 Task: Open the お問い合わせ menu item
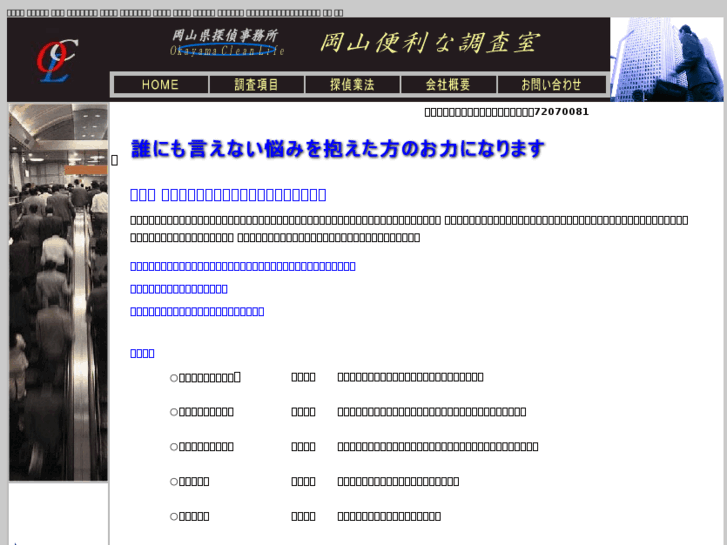[551, 85]
